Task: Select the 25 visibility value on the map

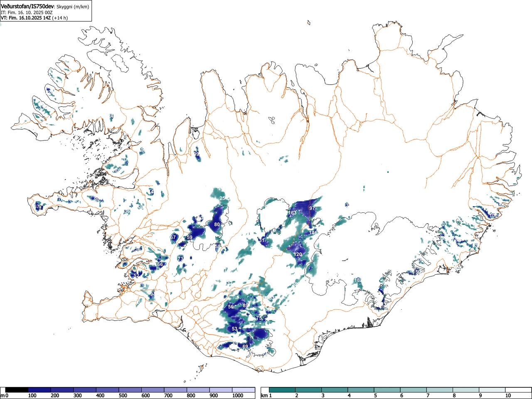Action: click(x=222, y=198)
